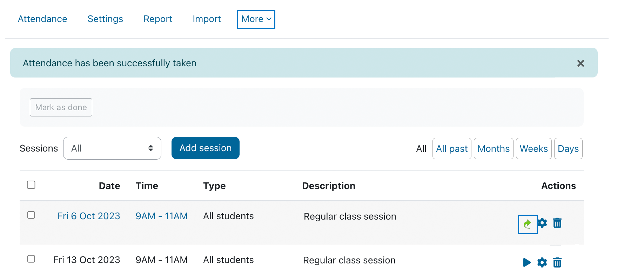Screen dimensions: 644x275
Task: Click the Time column header
Action: (x=147, y=186)
